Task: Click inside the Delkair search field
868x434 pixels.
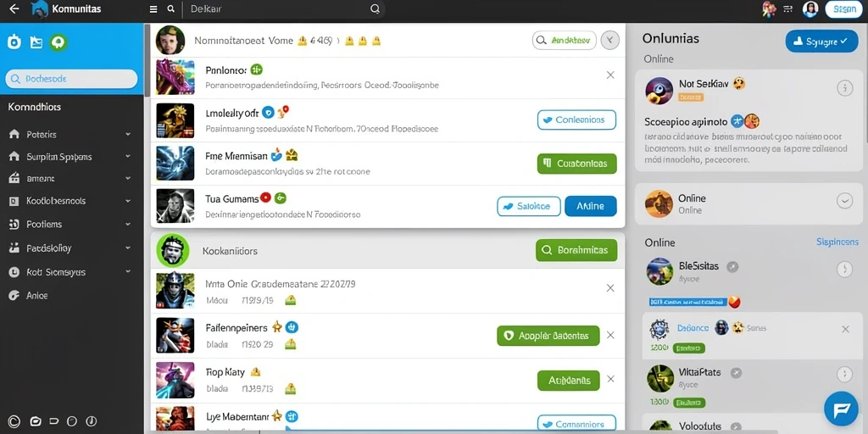Action: click(x=284, y=8)
